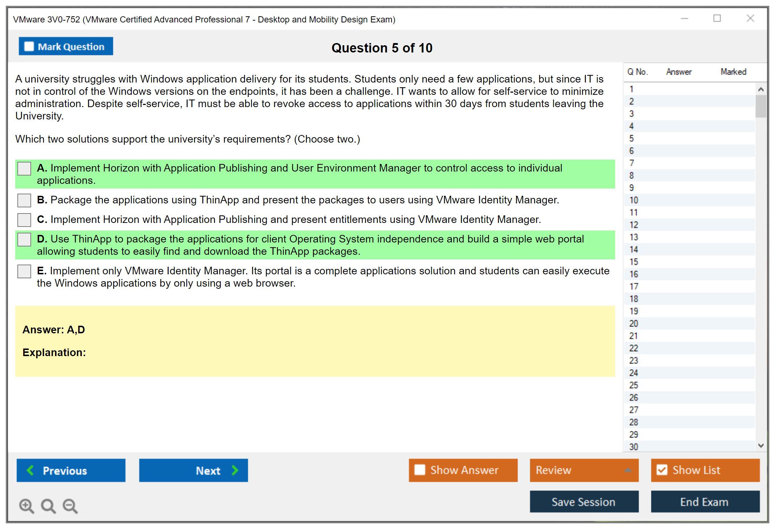
Task: Click the green left arrow on Previous
Action: click(30, 470)
